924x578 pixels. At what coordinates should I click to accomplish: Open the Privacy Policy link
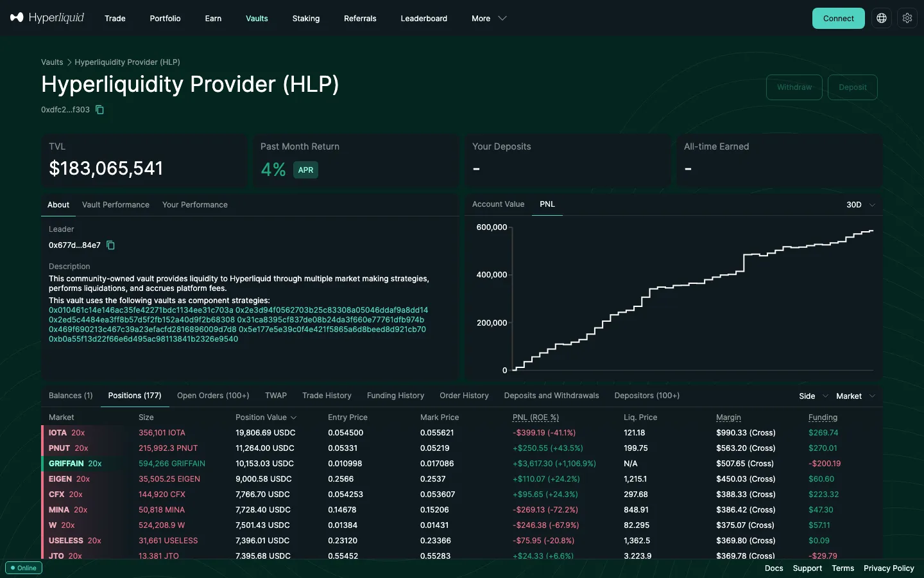coord(889,568)
